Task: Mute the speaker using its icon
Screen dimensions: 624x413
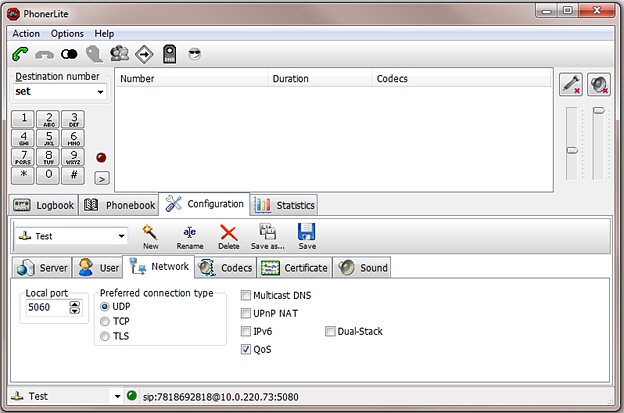Action: click(599, 84)
